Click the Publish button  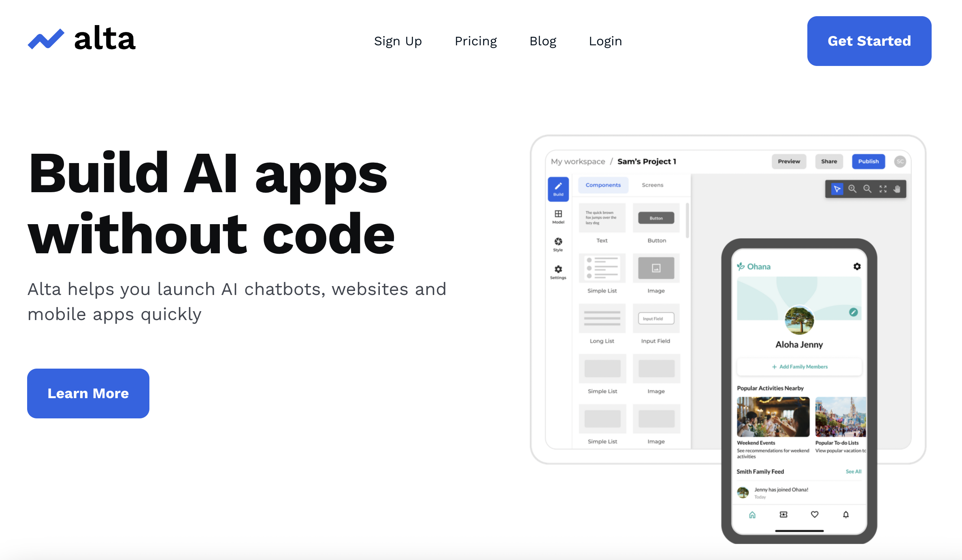868,161
